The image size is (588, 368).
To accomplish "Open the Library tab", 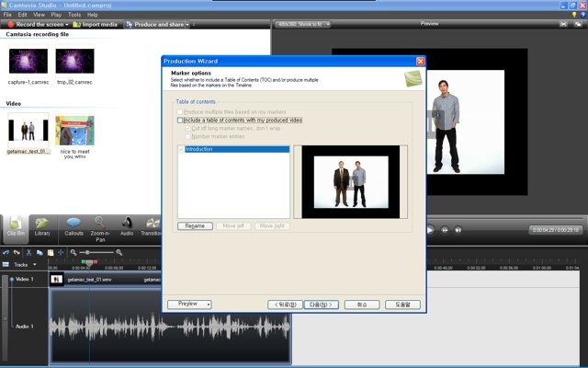I will pyautogui.click(x=42, y=226).
